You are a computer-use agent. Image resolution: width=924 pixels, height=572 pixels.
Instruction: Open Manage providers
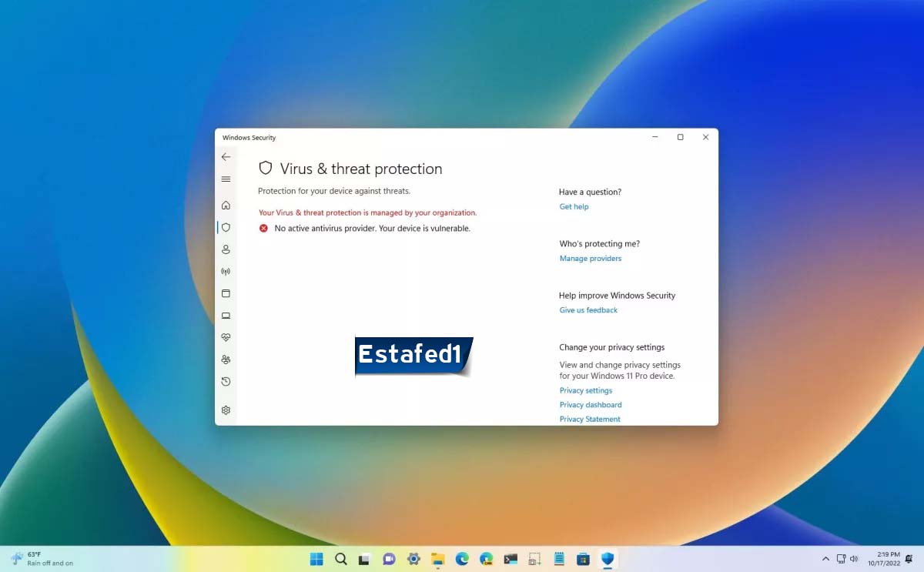point(590,258)
